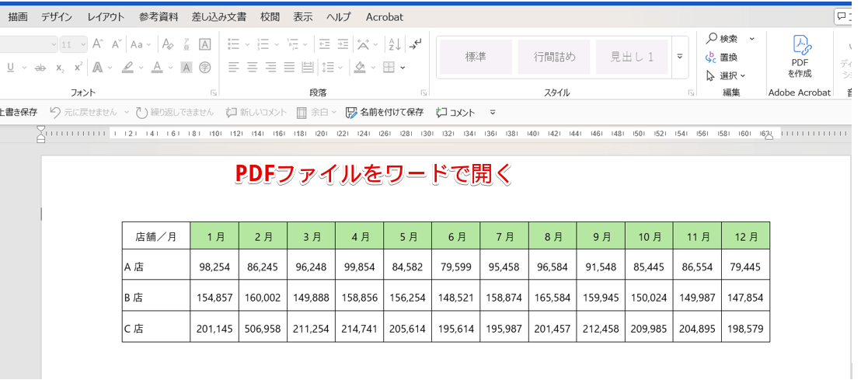
Task: Toggle strikethrough formatting
Action: [x=40, y=68]
